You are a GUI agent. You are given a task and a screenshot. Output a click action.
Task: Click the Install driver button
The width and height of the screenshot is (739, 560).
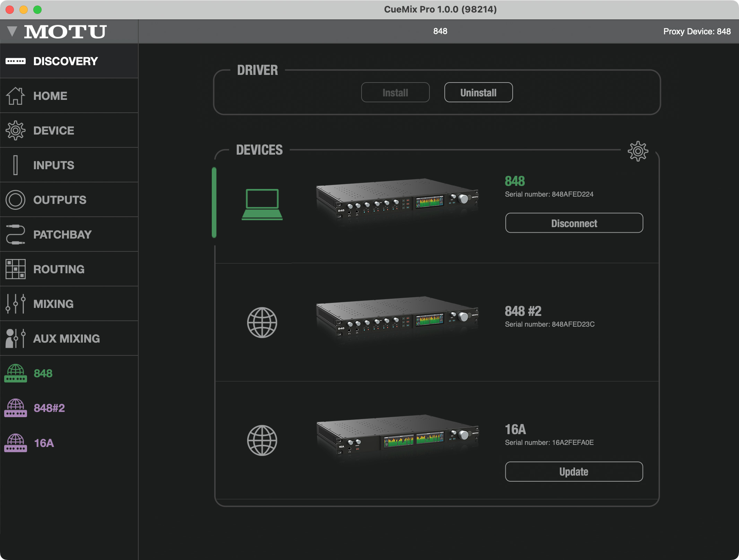pos(395,93)
